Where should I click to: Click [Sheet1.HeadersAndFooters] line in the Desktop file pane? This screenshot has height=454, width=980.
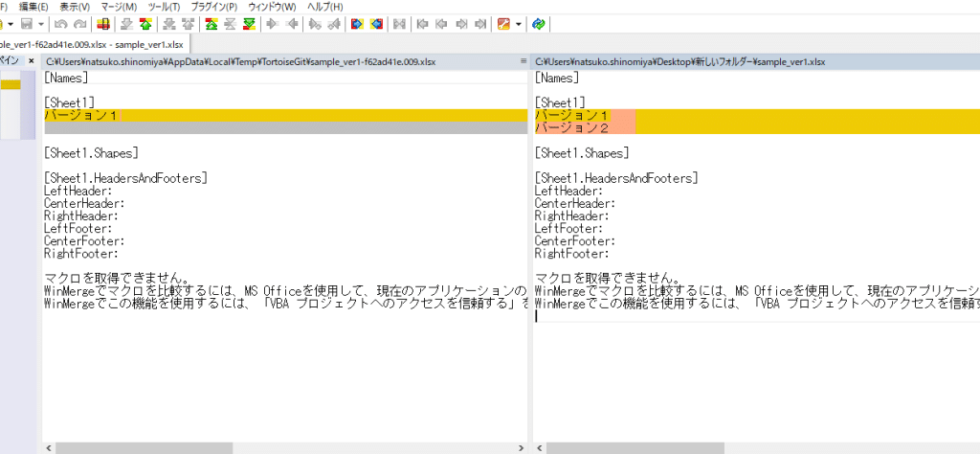click(617, 178)
